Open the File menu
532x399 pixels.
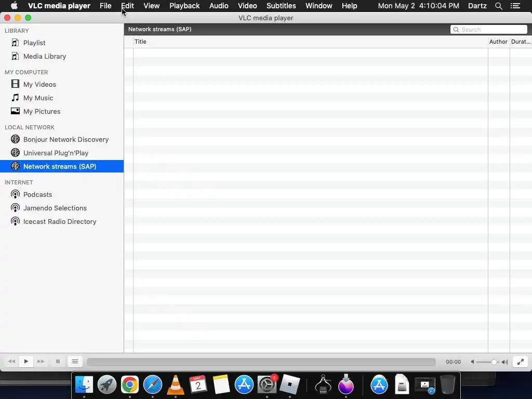[105, 6]
